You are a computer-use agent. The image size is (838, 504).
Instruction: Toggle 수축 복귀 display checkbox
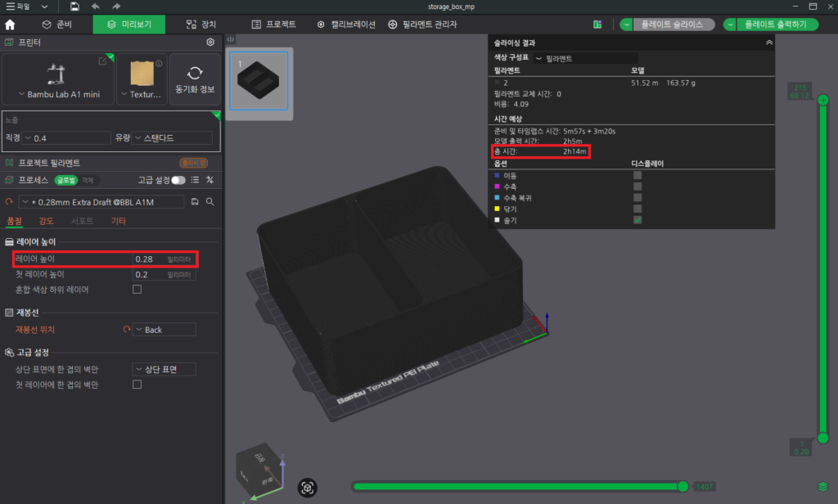tap(638, 198)
